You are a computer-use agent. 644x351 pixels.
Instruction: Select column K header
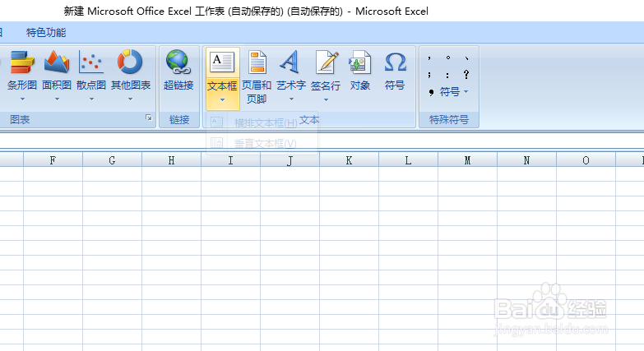[349, 160]
